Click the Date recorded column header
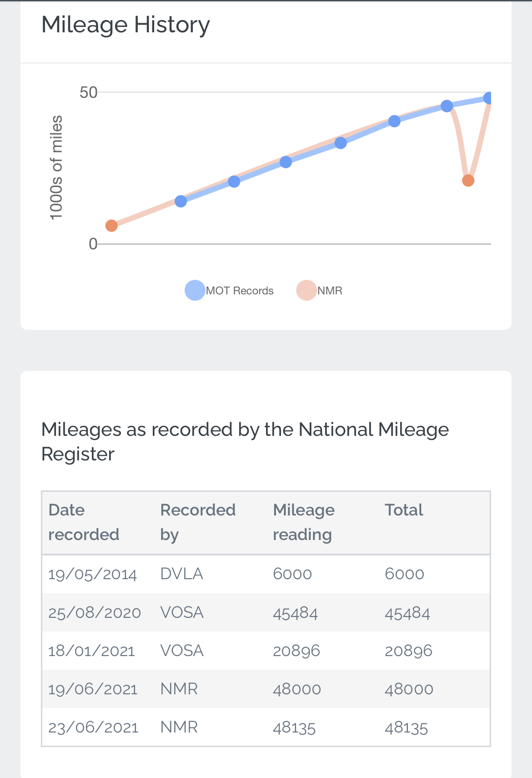This screenshot has width=532, height=778. click(x=84, y=522)
